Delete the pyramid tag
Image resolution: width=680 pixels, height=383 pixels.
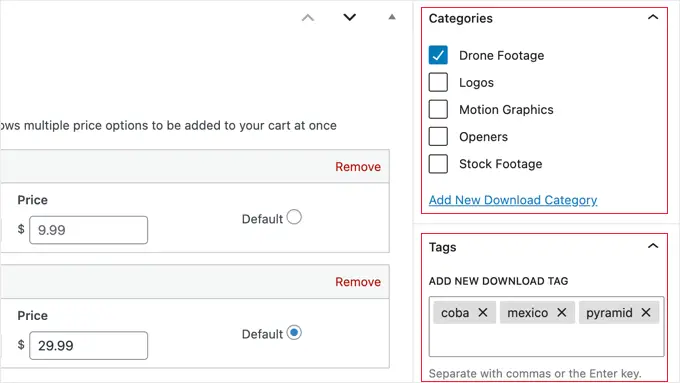646,312
